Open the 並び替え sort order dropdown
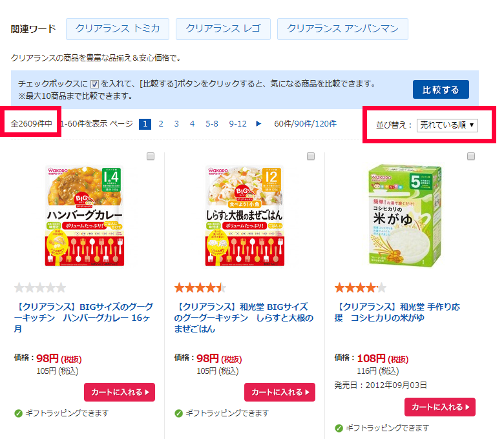Screen dimensions: 504x439 coord(447,125)
